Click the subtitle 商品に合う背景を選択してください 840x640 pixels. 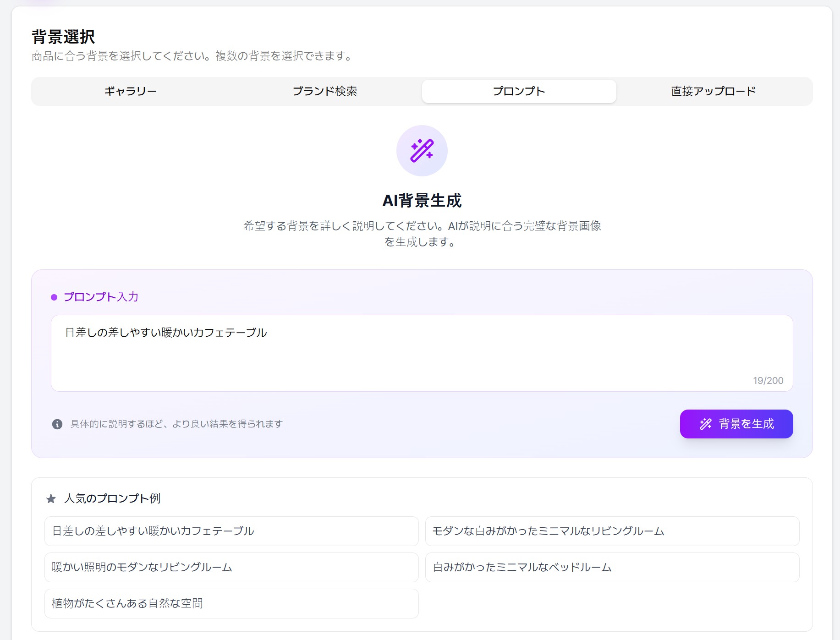121,56
